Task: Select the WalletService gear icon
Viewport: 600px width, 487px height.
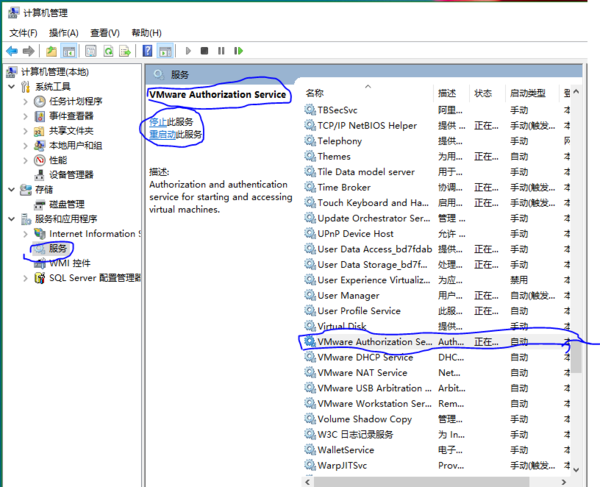Action: pos(310,450)
